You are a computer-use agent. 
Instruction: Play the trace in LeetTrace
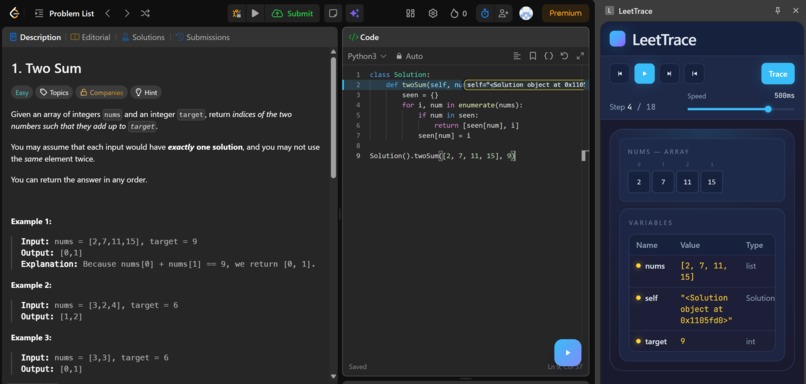click(645, 74)
